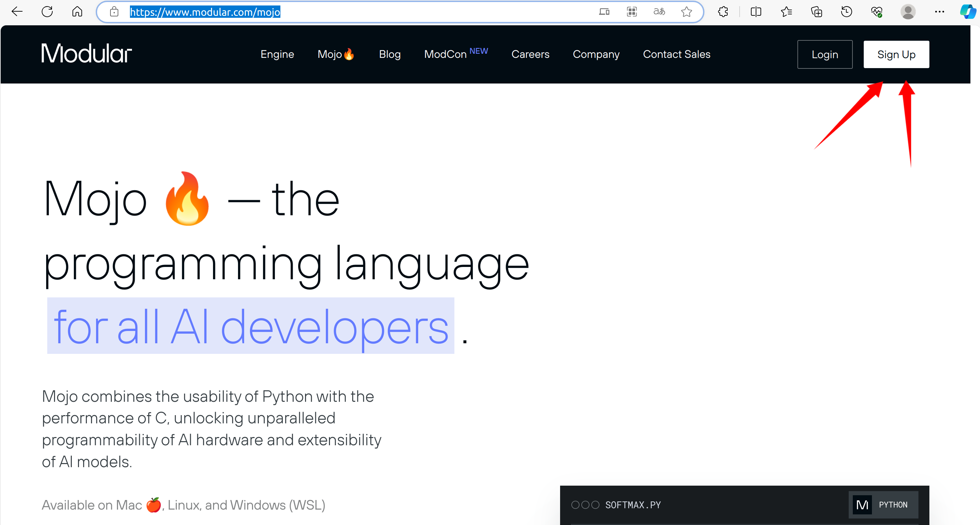Toggle page translation with the aあ icon
980x525 pixels.
coord(660,12)
